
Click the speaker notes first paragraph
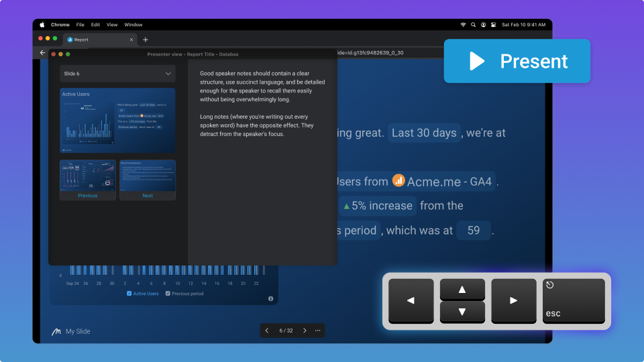point(262,86)
